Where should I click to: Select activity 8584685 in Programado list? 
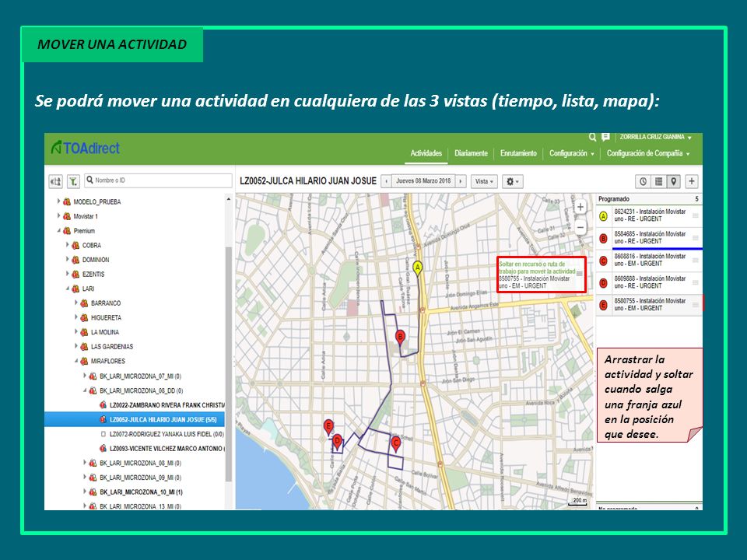pos(649,238)
